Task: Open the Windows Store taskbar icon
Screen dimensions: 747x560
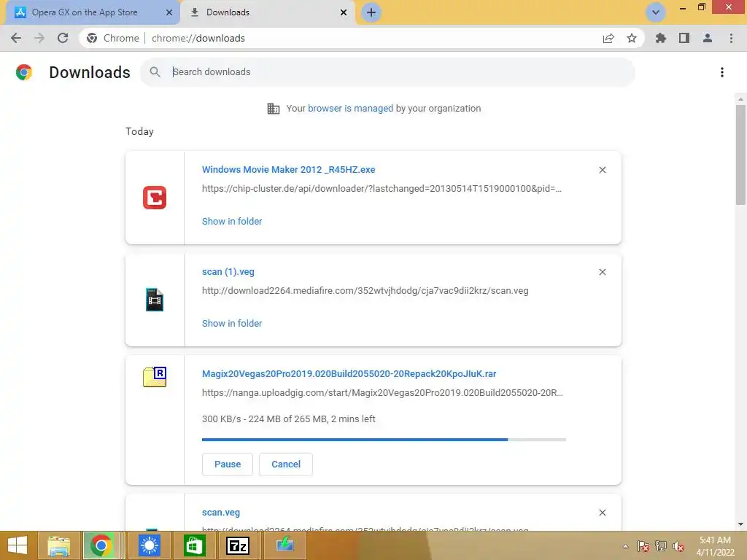Action: click(193, 545)
